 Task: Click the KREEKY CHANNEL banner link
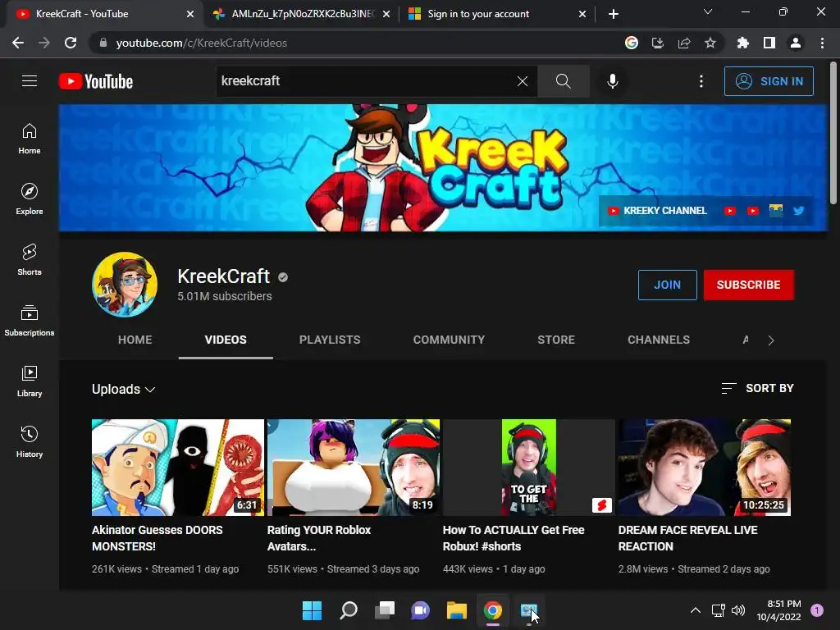[657, 211]
